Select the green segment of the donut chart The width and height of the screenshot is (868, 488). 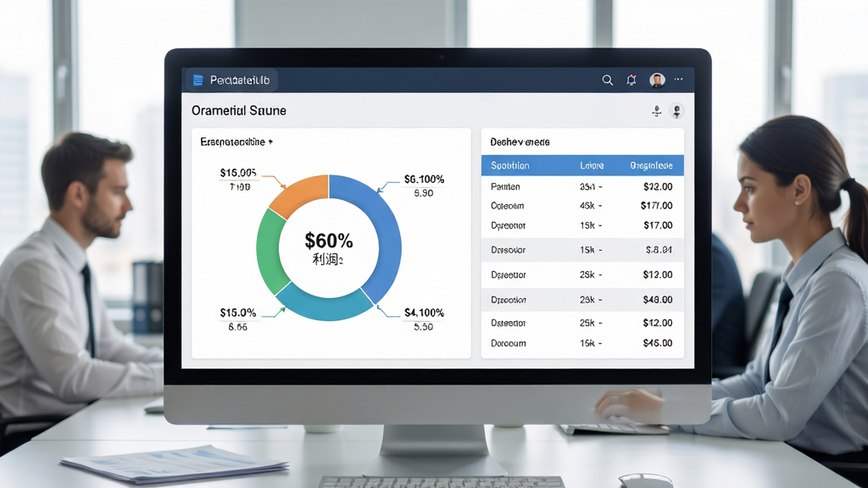(x=270, y=252)
